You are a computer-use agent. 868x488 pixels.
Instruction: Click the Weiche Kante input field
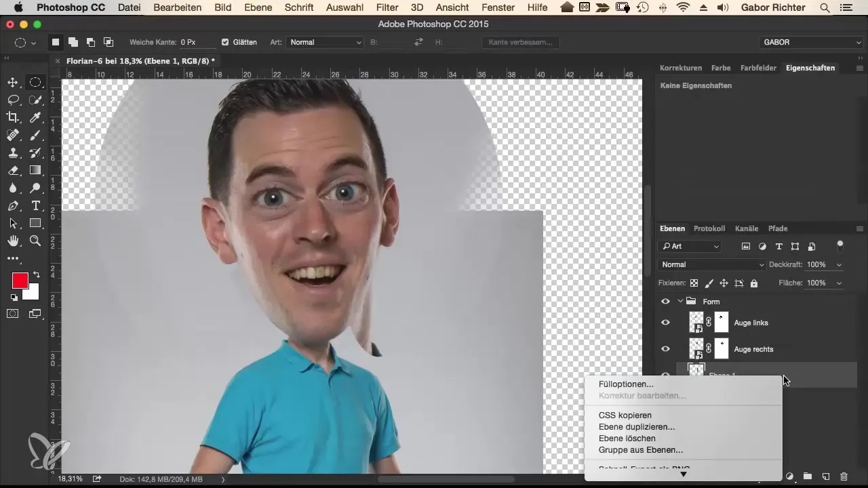197,42
